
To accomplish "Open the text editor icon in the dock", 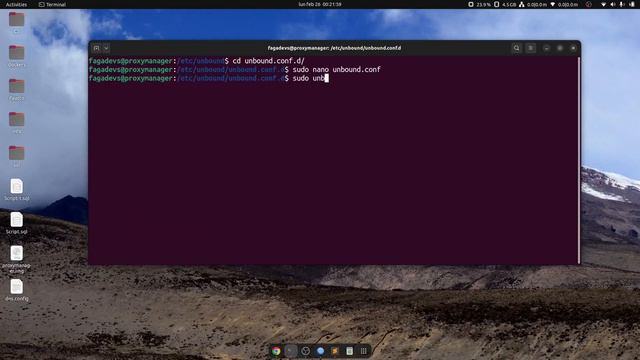I will 349,351.
